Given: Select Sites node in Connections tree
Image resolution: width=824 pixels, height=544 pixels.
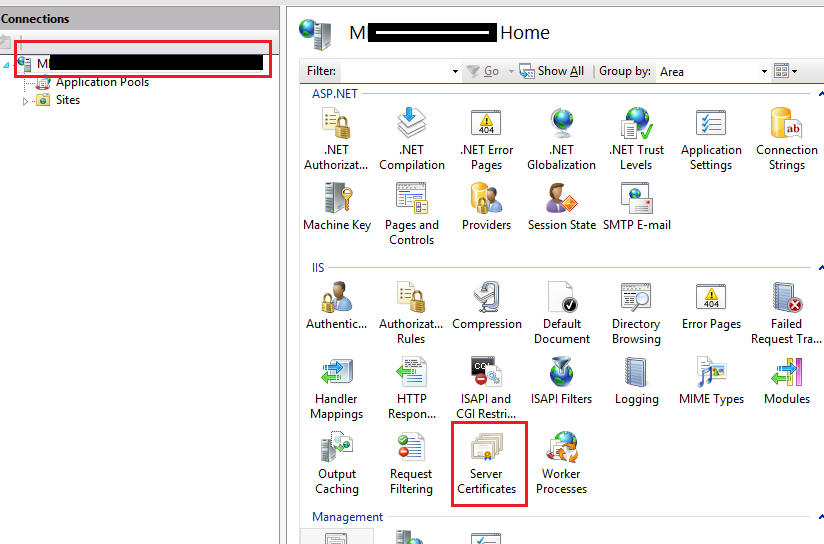Looking at the screenshot, I should [68, 100].
